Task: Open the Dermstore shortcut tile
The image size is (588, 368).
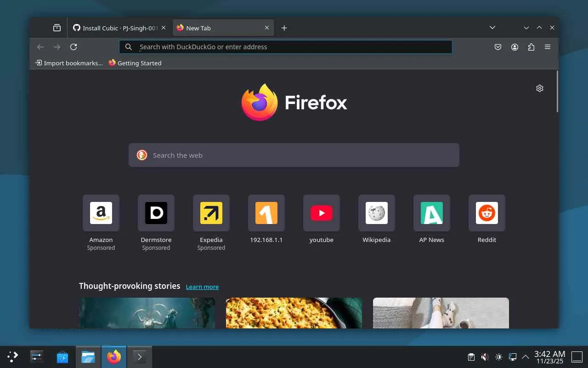Action: coord(156,213)
